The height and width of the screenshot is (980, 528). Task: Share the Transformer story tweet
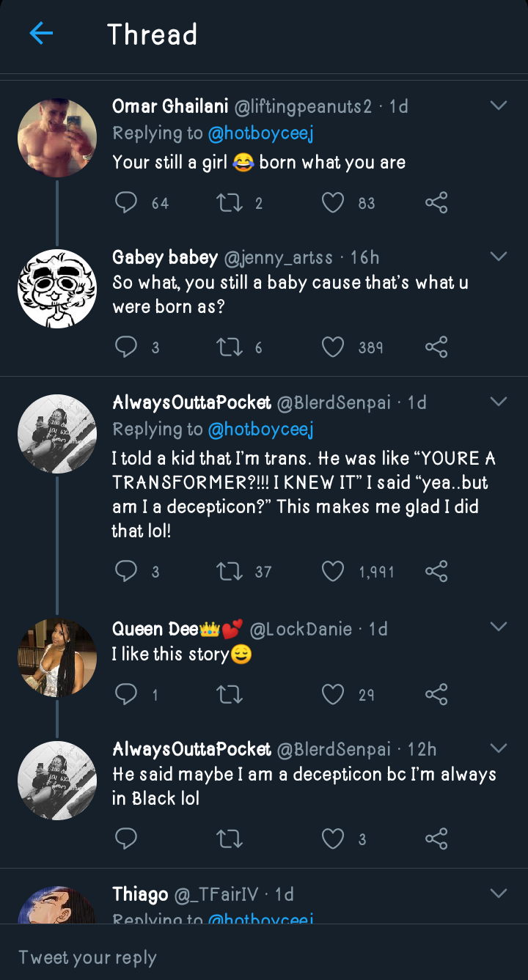(436, 571)
